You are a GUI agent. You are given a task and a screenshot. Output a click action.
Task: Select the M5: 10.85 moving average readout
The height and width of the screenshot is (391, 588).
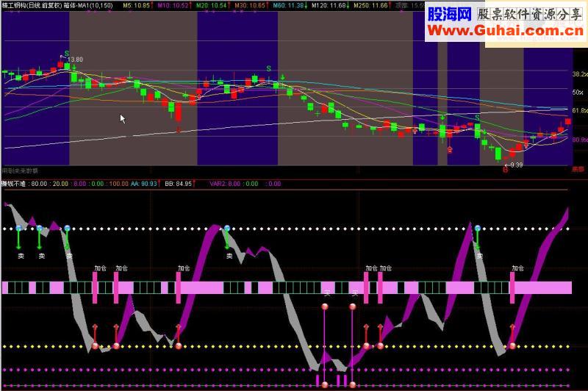tap(136, 6)
